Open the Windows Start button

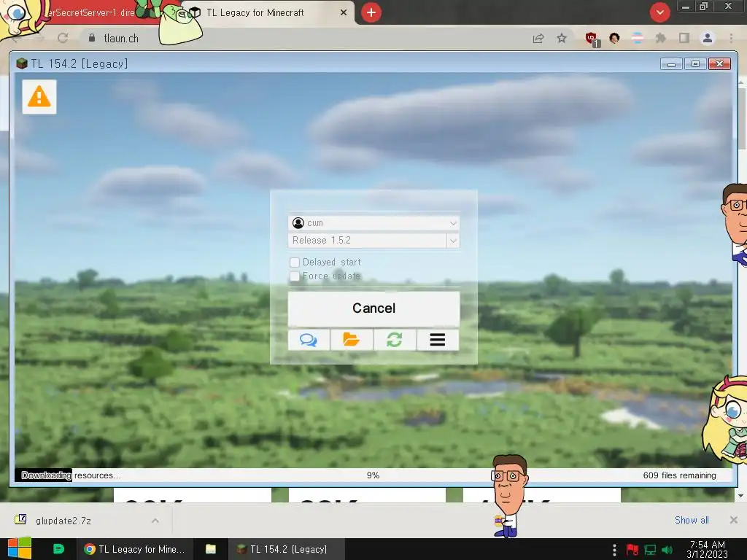(20, 549)
